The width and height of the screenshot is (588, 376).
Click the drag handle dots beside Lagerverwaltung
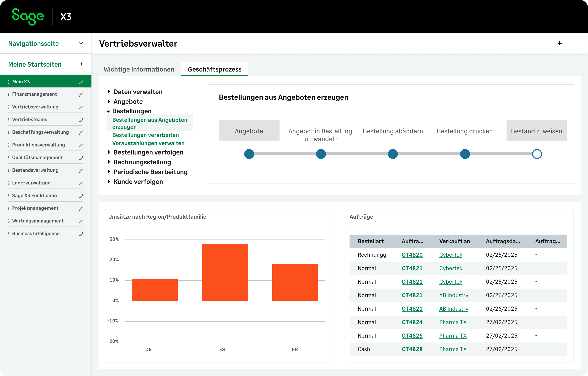pyautogui.click(x=9, y=183)
